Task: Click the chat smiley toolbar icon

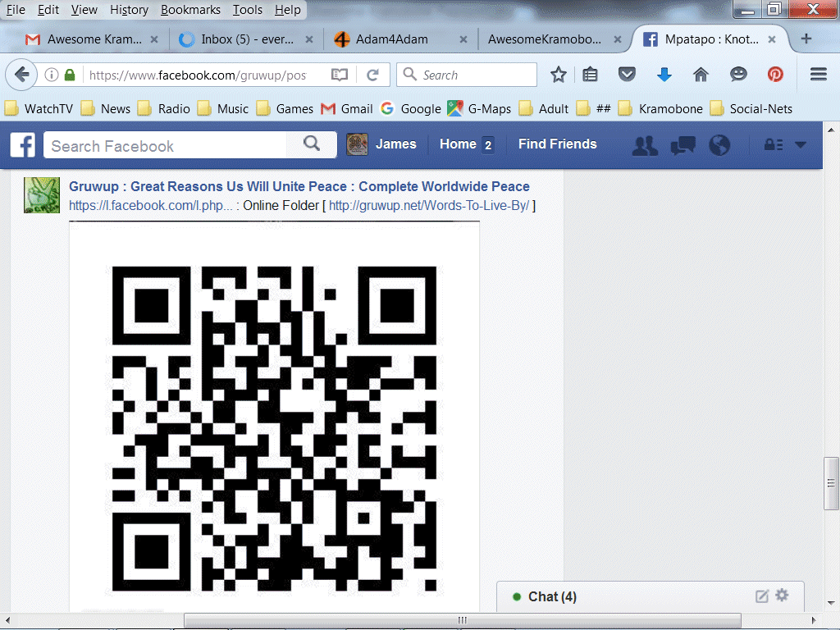Action: [x=738, y=75]
